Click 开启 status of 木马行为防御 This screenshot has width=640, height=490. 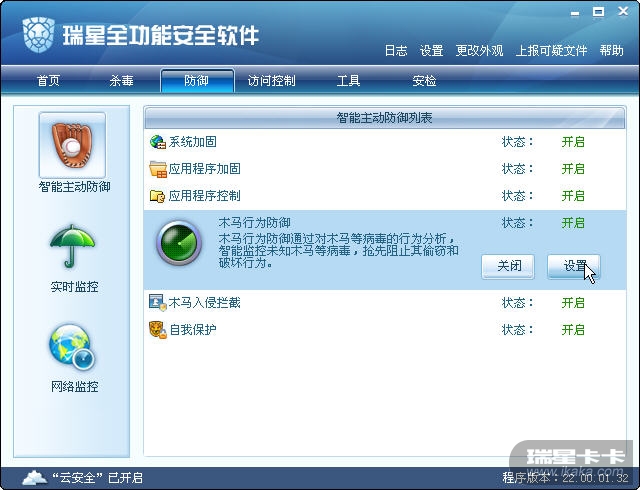[x=573, y=223]
